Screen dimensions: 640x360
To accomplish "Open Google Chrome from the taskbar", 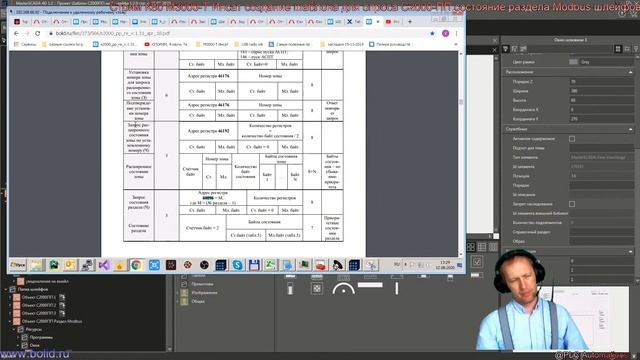I will pos(136,265).
